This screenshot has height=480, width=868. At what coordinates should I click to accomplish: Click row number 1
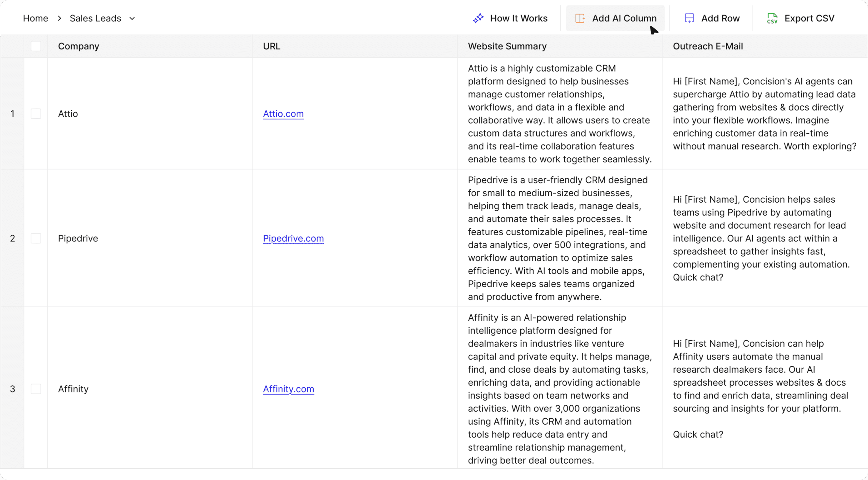[x=12, y=114]
